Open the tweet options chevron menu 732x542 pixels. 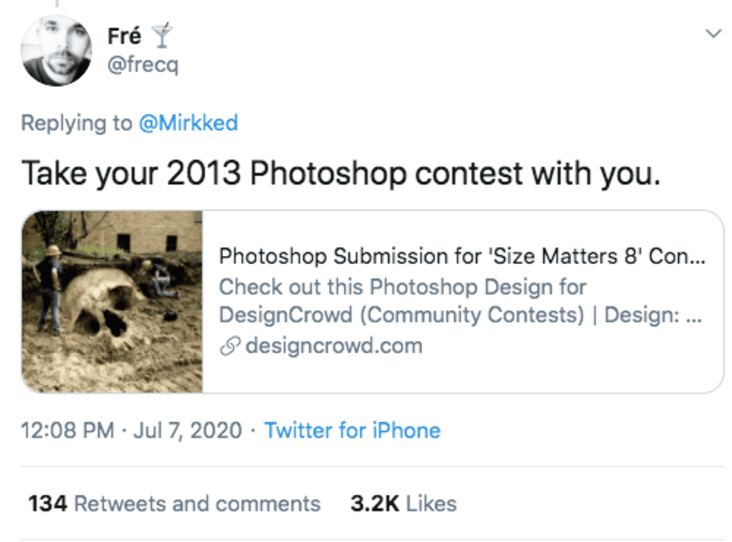click(x=713, y=34)
